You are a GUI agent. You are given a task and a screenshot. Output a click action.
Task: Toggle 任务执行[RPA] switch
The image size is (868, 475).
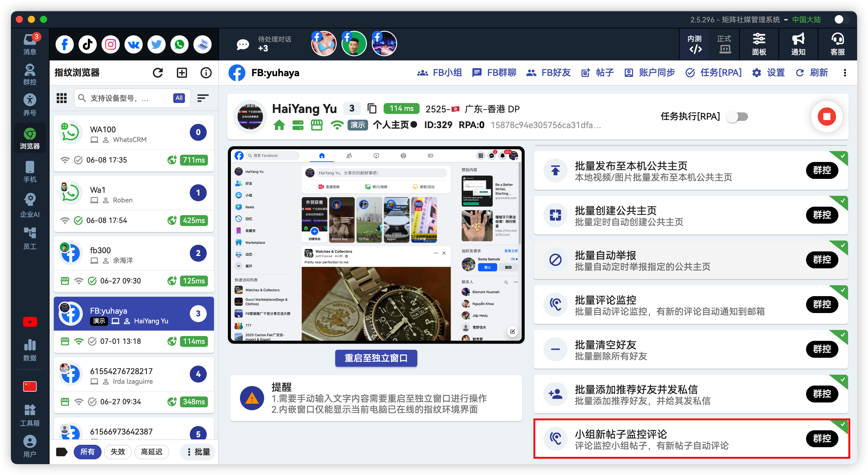click(738, 117)
